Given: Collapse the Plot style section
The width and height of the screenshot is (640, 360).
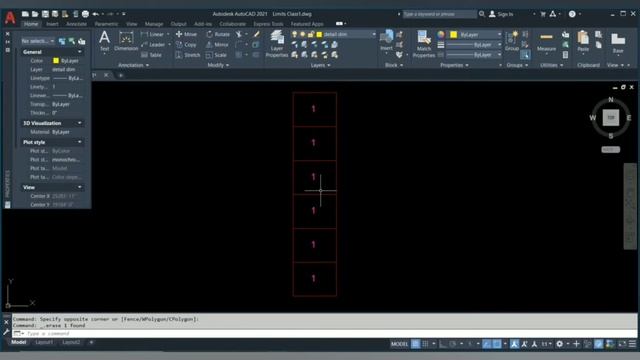Looking at the screenshot, I should [x=80, y=142].
